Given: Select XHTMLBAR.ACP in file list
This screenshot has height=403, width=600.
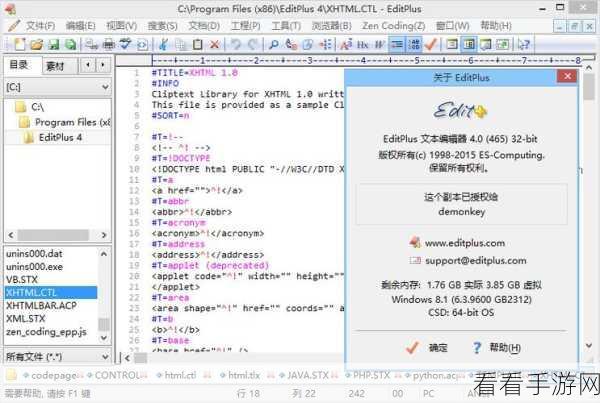Looking at the screenshot, I should (x=41, y=306).
